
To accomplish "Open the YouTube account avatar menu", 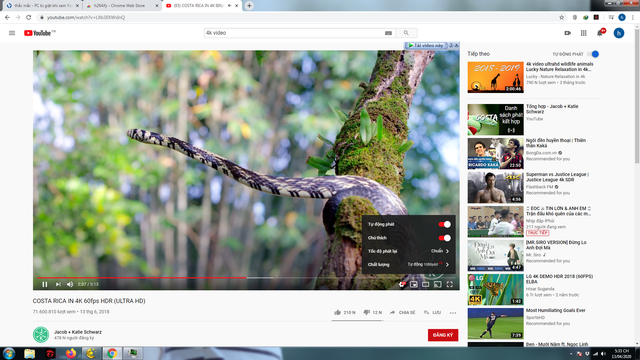I will pos(619,33).
